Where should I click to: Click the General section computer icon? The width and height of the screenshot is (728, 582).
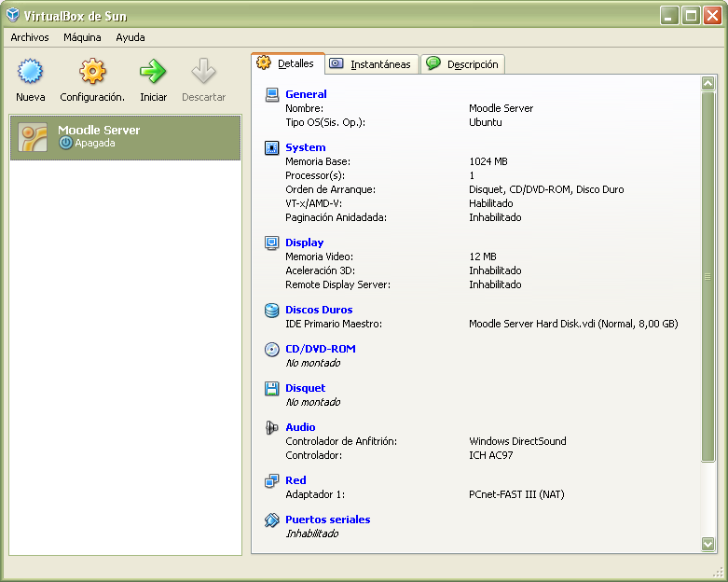271,95
